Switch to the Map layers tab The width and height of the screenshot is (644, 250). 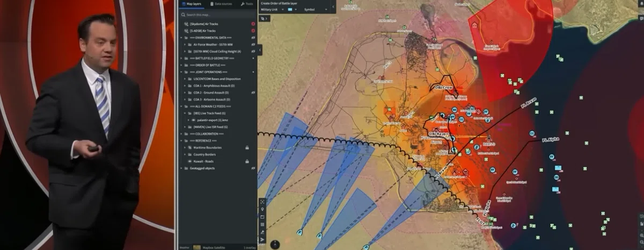(193, 4)
